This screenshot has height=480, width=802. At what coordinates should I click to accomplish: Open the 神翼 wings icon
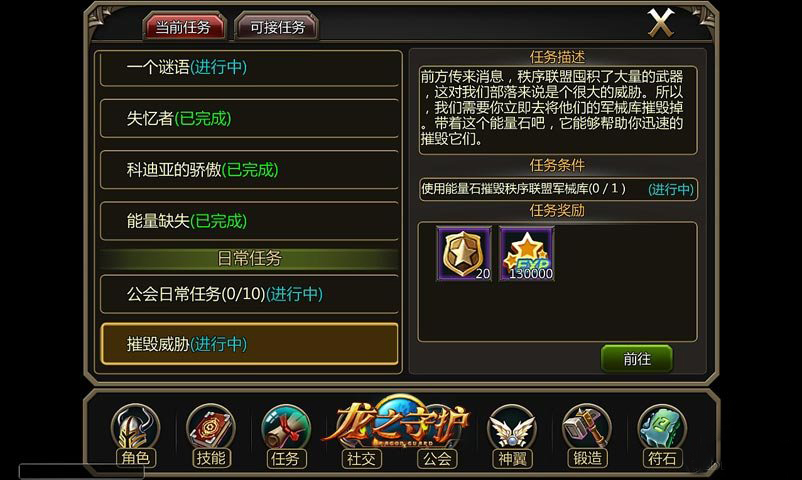point(511,435)
